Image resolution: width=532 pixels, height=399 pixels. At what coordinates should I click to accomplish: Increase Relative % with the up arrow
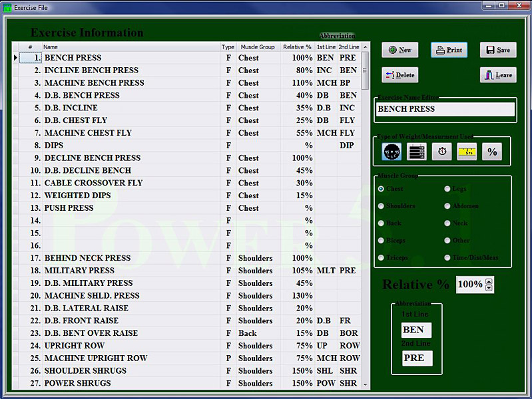click(x=489, y=281)
